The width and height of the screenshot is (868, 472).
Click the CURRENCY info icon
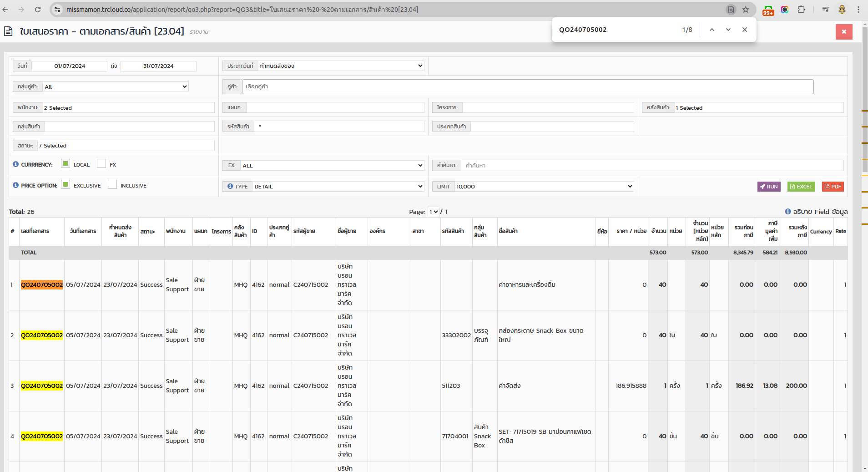click(16, 164)
